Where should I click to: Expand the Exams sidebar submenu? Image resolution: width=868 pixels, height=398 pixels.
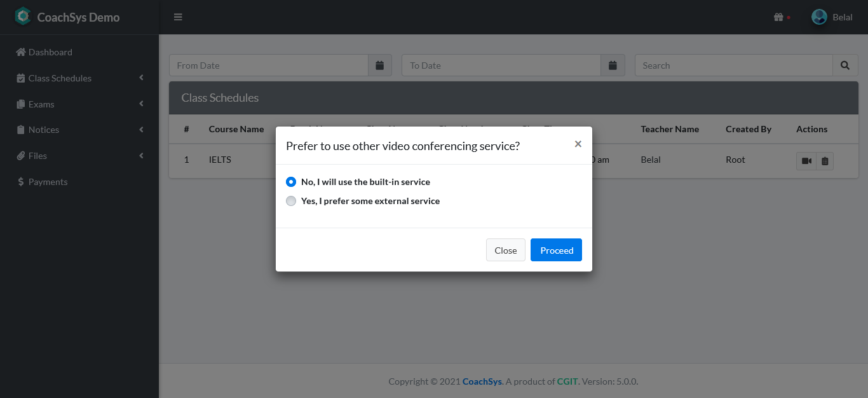point(141,104)
